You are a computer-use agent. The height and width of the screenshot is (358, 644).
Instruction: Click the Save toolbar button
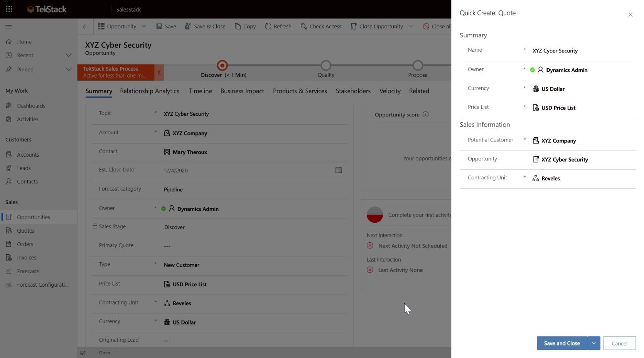click(166, 27)
